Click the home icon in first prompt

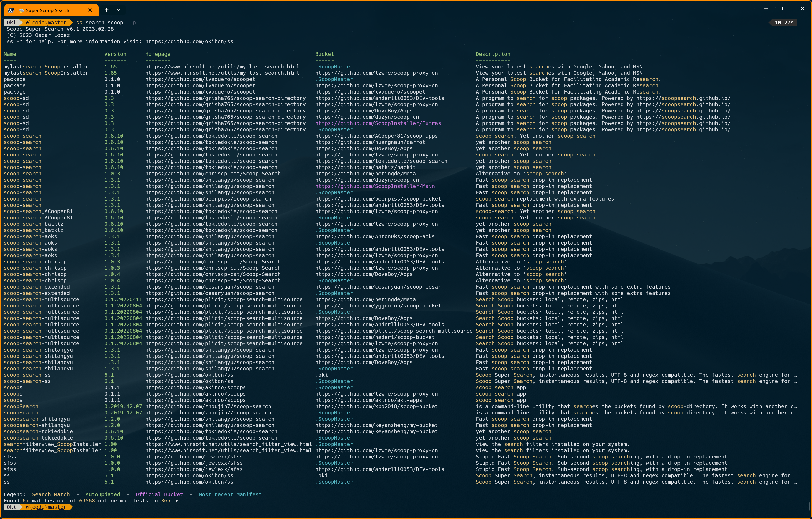coord(27,23)
